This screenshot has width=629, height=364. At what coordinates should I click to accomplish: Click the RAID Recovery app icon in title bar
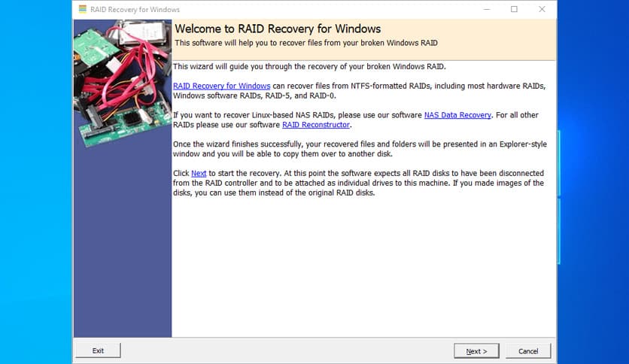click(x=82, y=9)
